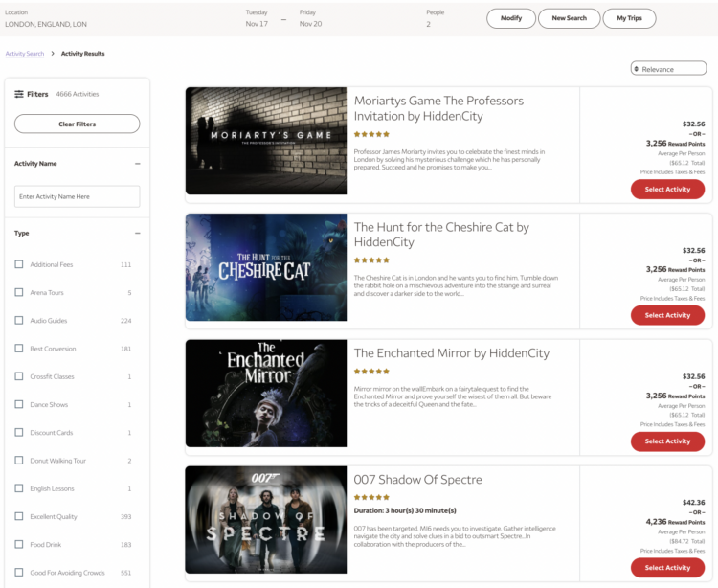The width and height of the screenshot is (718, 588).
Task: Collapse the Type filter section
Action: pos(137,233)
